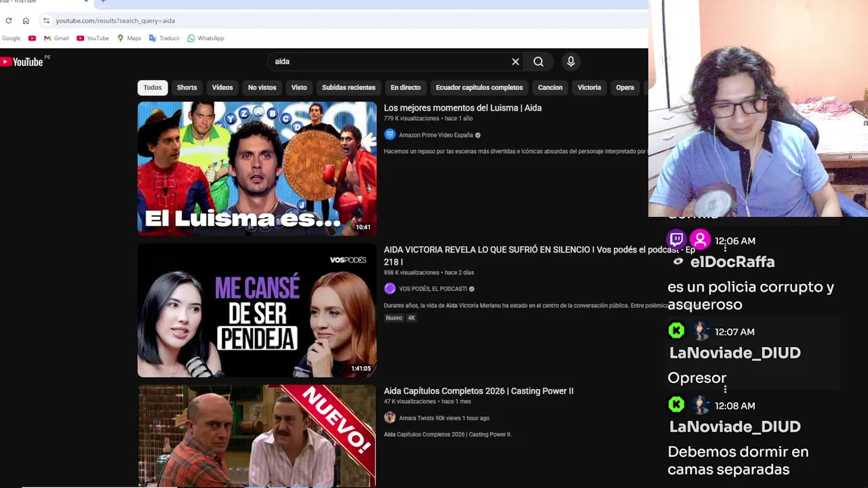Open the El Luisma es... video thumbnail

click(257, 168)
